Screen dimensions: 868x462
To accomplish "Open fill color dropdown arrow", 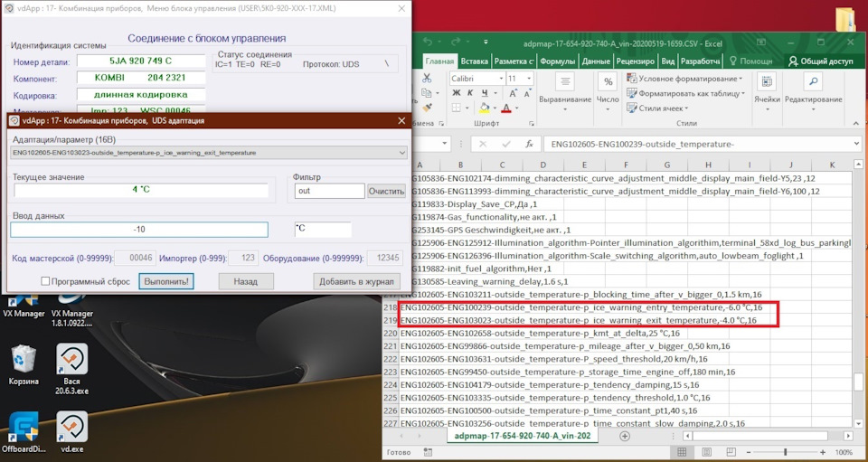I will [x=495, y=108].
